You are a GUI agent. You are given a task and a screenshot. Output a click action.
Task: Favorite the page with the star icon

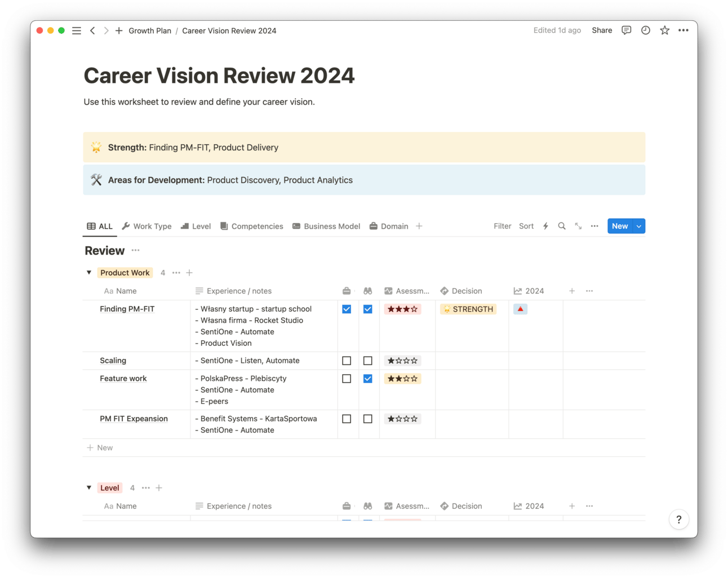[x=665, y=30]
